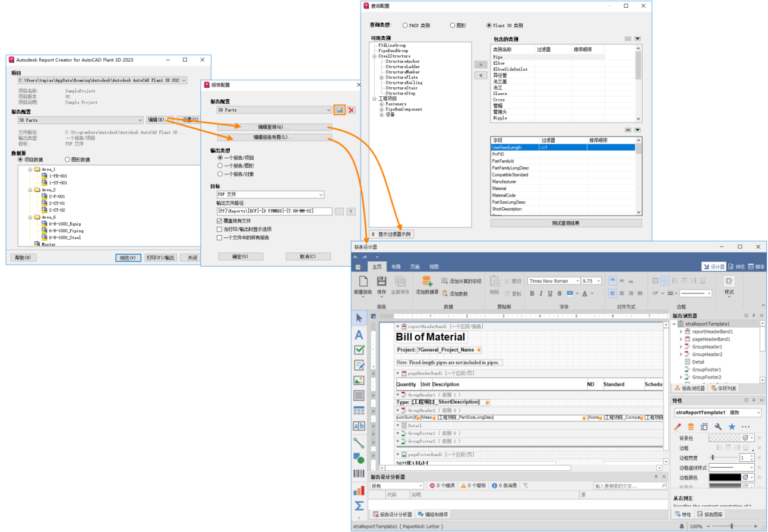Toggle strikethrough formatting in the font group
Viewport: 768px width, 532px height.
point(559,293)
